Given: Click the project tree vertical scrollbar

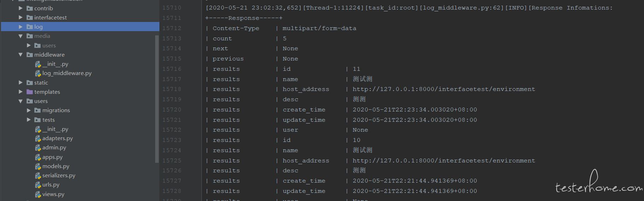Looking at the screenshot, I should tap(157, 99).
